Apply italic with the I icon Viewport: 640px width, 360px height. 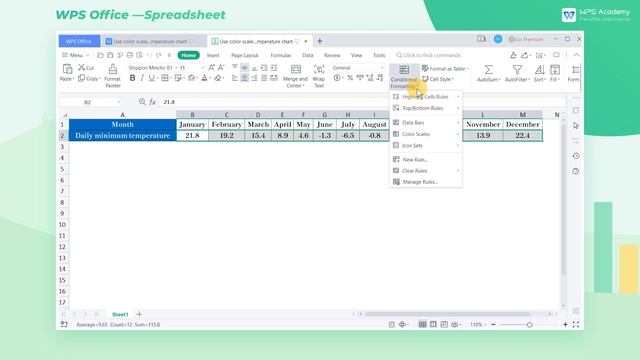pos(142,78)
